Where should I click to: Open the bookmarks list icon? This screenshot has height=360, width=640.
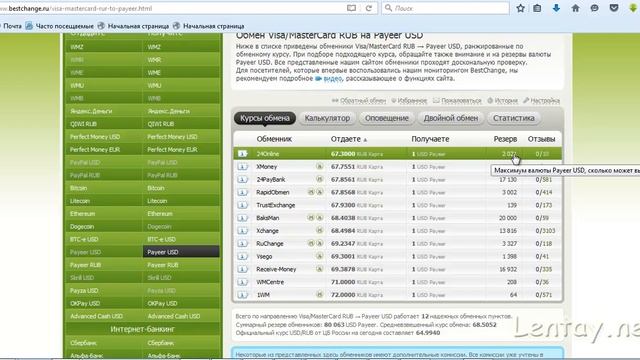tap(538, 8)
